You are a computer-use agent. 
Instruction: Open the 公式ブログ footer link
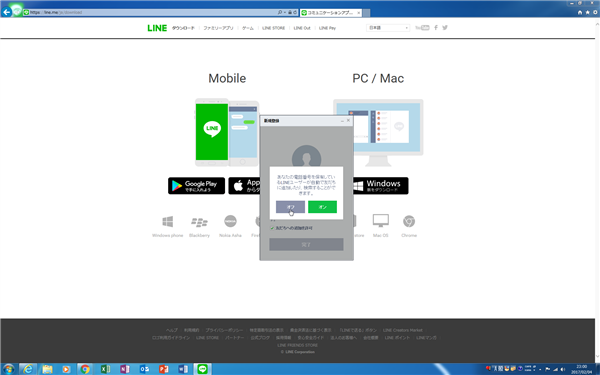click(x=260, y=338)
